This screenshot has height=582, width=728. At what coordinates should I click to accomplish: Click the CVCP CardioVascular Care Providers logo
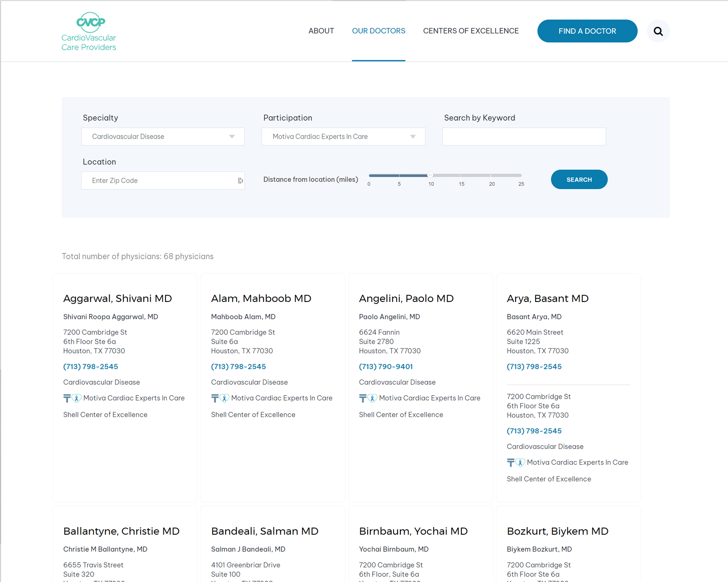tap(89, 31)
